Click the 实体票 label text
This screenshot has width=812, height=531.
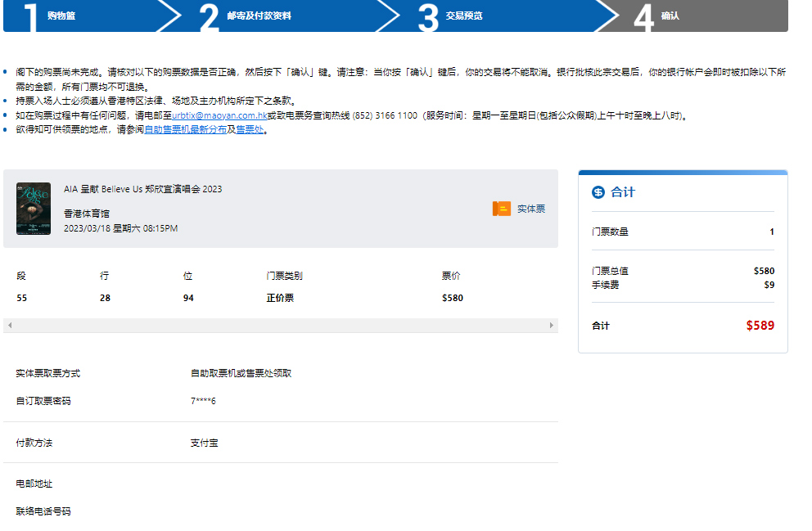tap(530, 209)
